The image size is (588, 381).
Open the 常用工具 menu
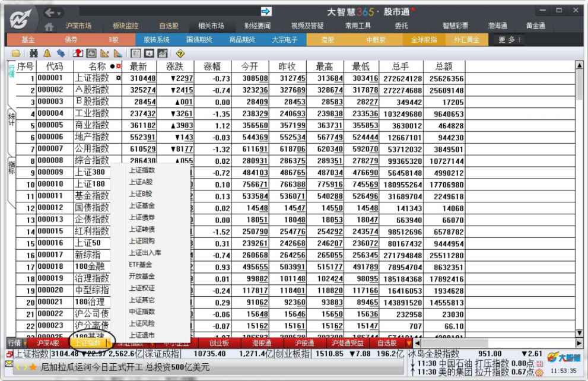[358, 26]
